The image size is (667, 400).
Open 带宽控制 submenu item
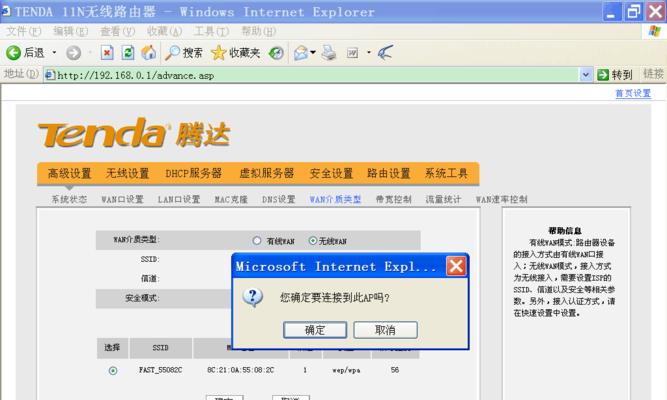[x=393, y=199]
